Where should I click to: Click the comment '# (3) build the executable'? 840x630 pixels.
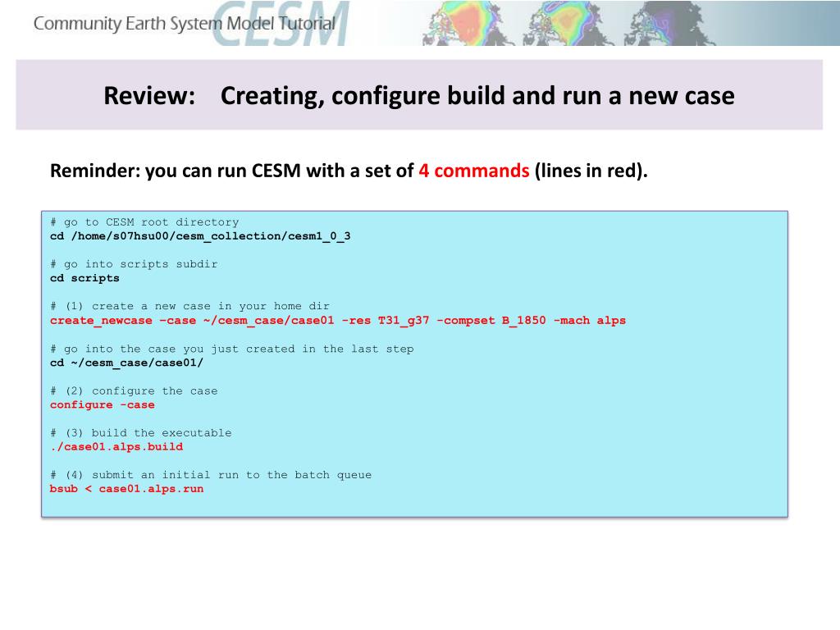pyautogui.click(x=141, y=433)
